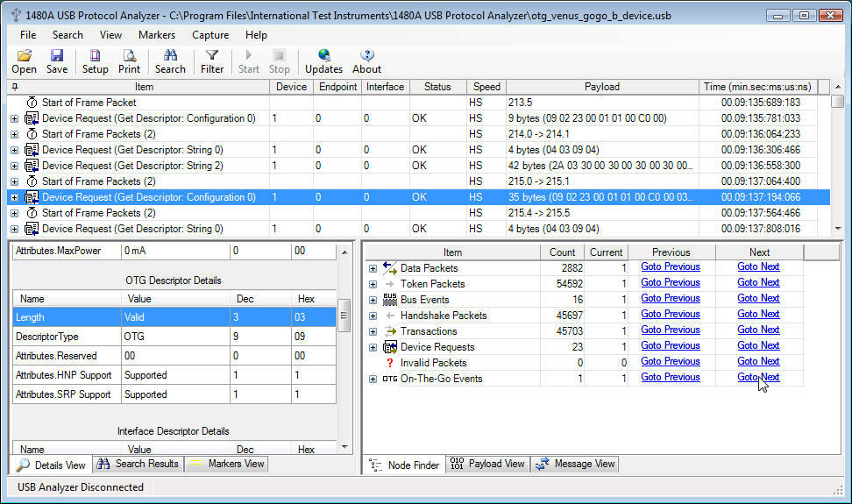Click the Transactions icon
The height and width of the screenshot is (504, 852).
click(389, 330)
